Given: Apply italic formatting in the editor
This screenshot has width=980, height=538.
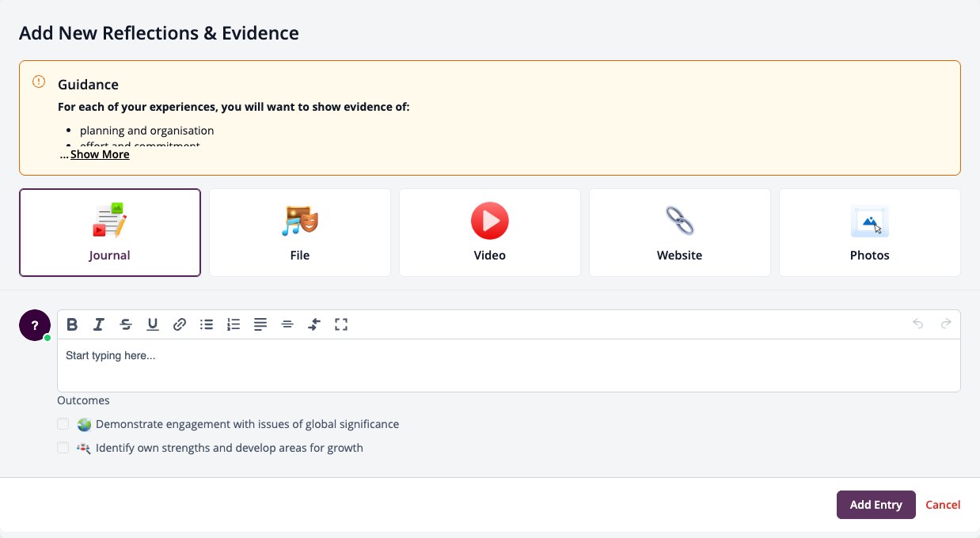Looking at the screenshot, I should point(99,324).
